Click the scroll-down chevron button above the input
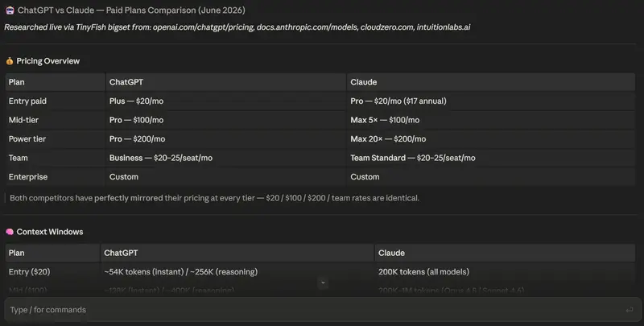This screenshot has width=644, height=326. pos(323,283)
